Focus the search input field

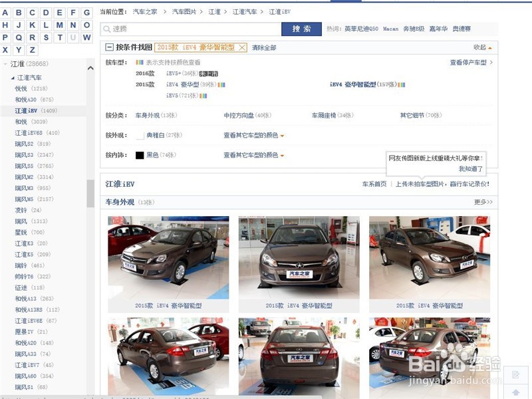pos(191,29)
